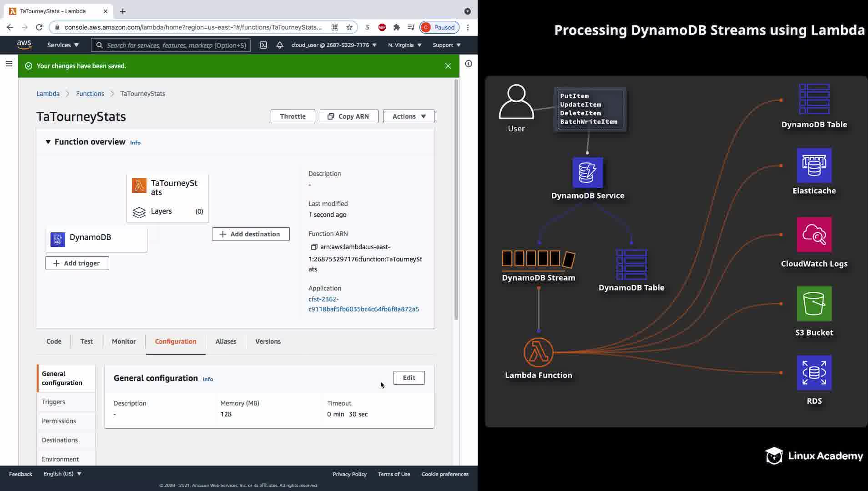
Task: Open the hamburger side navigation menu
Action: 9,64
